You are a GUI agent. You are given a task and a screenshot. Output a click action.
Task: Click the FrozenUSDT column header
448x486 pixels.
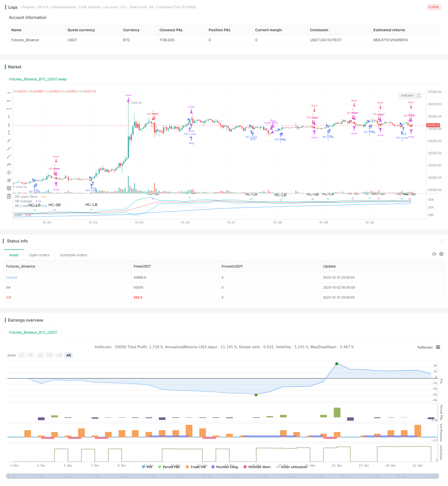[x=232, y=266]
